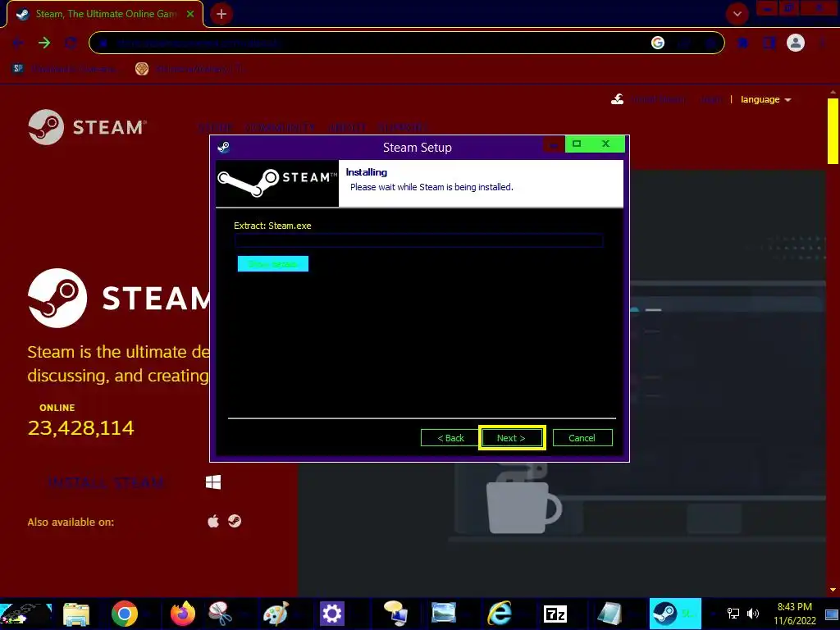Viewport: 840px width, 630px height.
Task: Open the Chrome tab search dropdown
Action: (737, 14)
